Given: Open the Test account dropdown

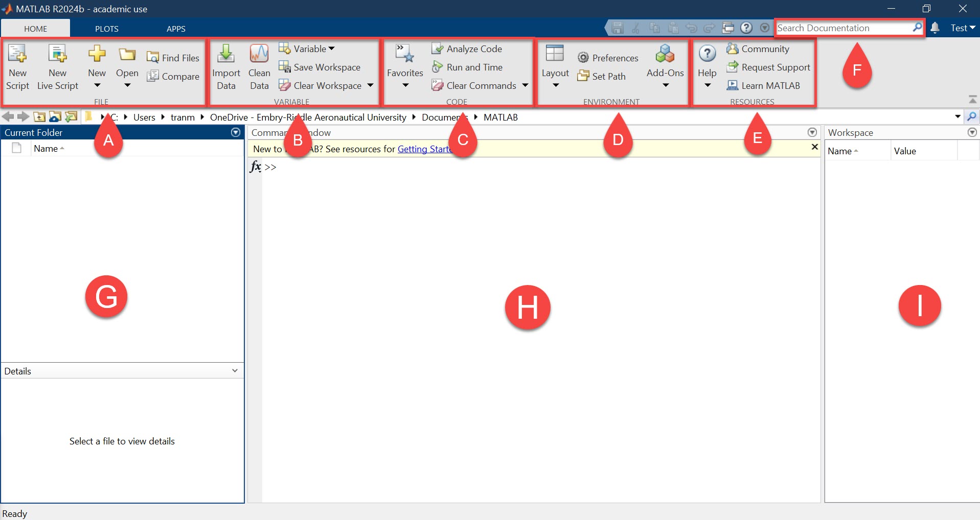Looking at the screenshot, I should (963, 28).
